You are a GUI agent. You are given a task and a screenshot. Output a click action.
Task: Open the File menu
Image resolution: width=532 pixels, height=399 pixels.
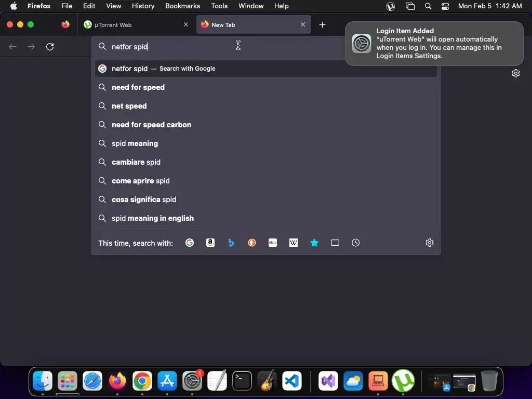click(67, 6)
